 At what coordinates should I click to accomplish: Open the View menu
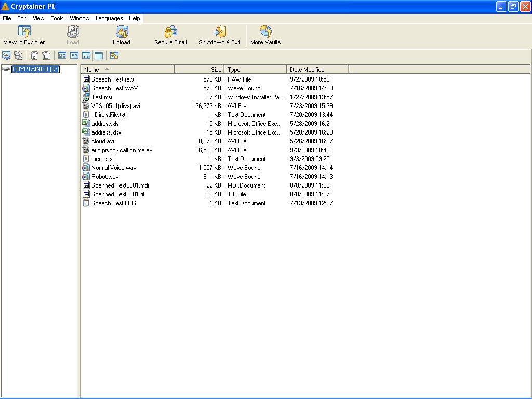38,18
